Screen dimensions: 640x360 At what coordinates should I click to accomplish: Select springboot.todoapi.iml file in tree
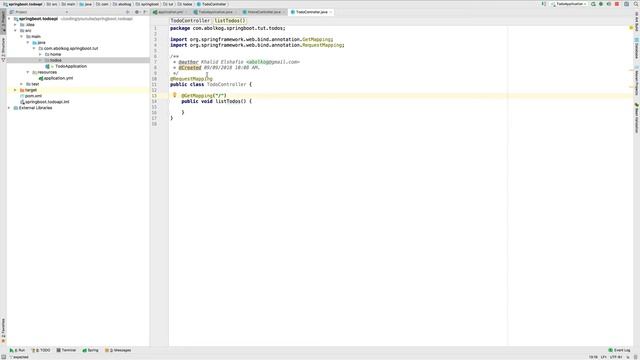tap(47, 102)
